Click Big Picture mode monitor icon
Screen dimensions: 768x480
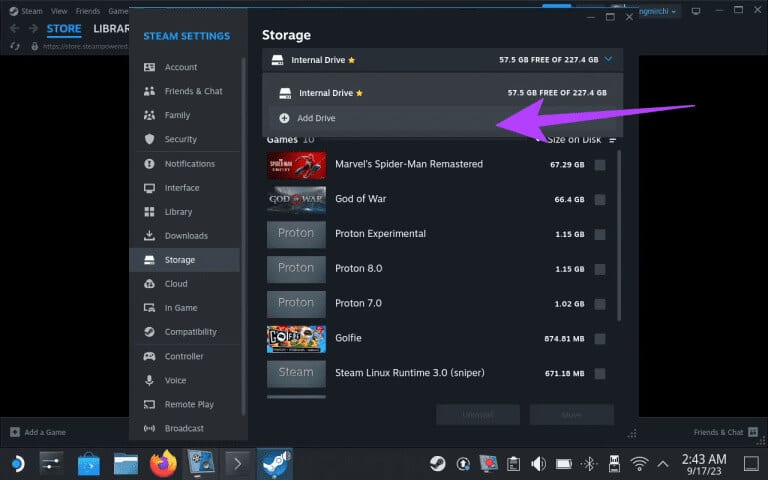coord(696,11)
